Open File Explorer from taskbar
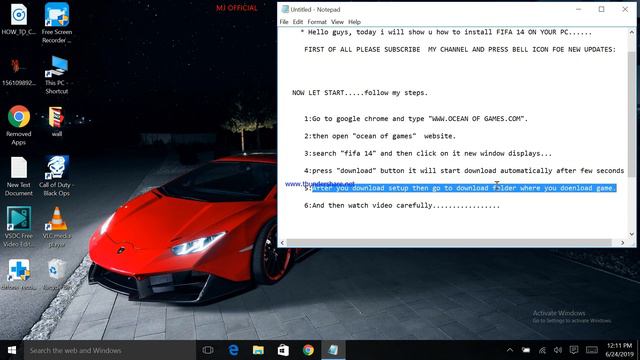Viewport: 640px width, 360px height. 258,350
